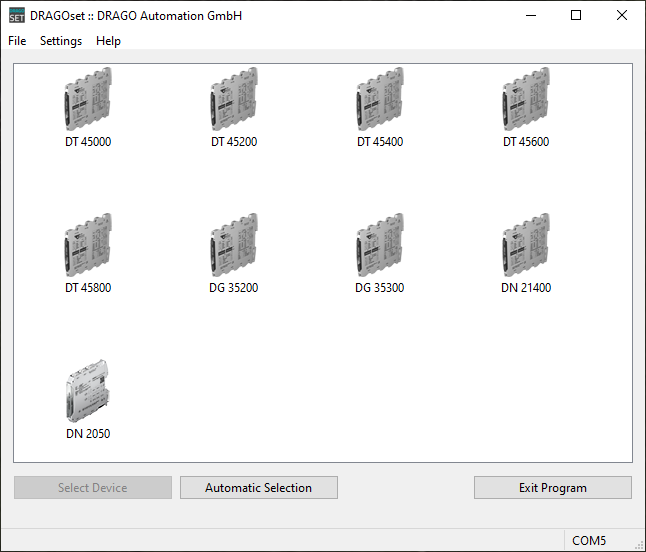646x552 pixels.
Task: Select the DN 21400 device icon
Action: point(526,245)
